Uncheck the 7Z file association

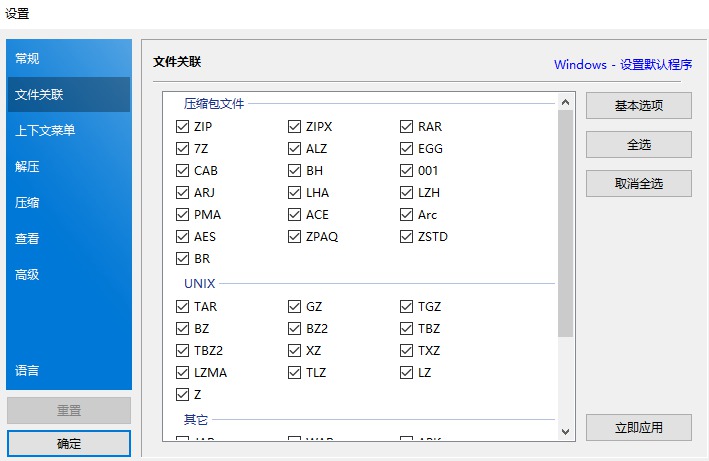coord(182,149)
